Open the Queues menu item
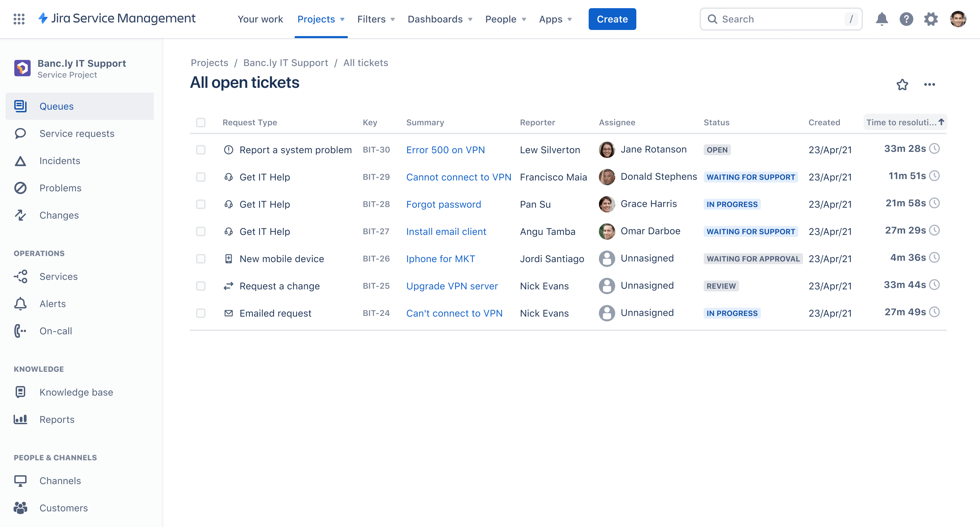This screenshot has height=527, width=980. pyautogui.click(x=56, y=105)
